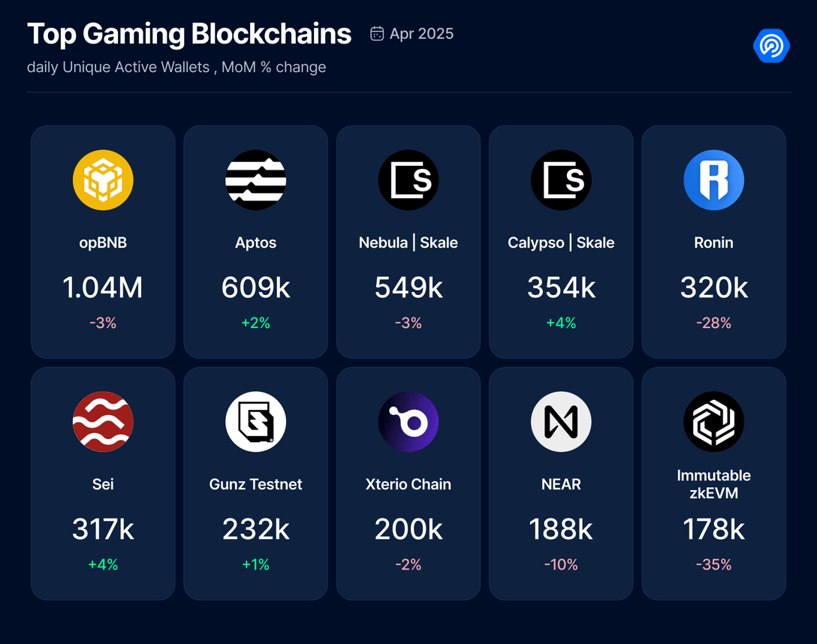The width and height of the screenshot is (817, 644).
Task: Select the Apr 2025 date label
Action: 421,34
